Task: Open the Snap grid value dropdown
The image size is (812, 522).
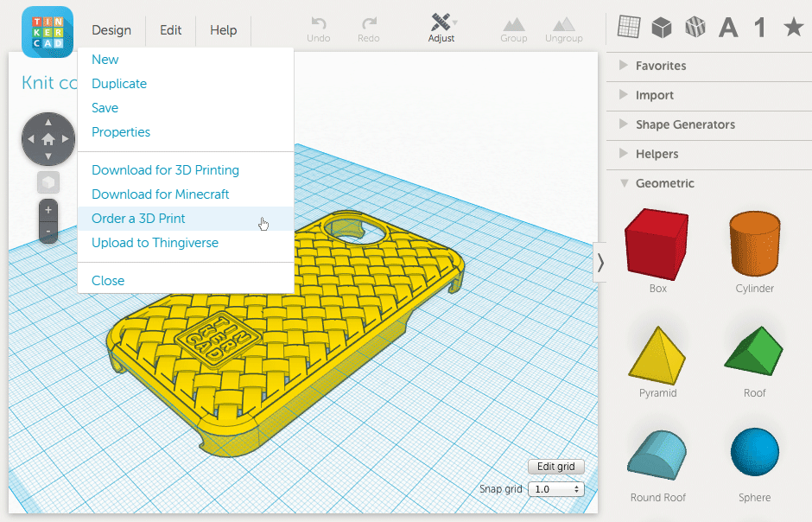Action: pyautogui.click(x=575, y=488)
